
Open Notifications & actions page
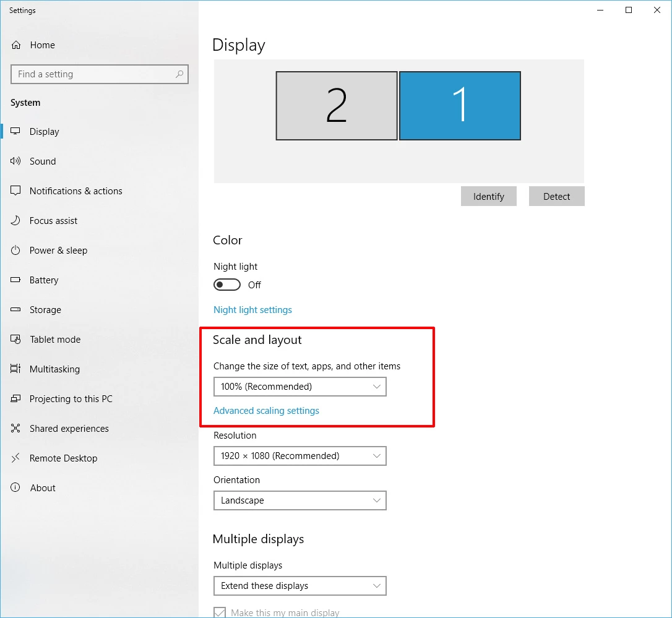point(76,191)
